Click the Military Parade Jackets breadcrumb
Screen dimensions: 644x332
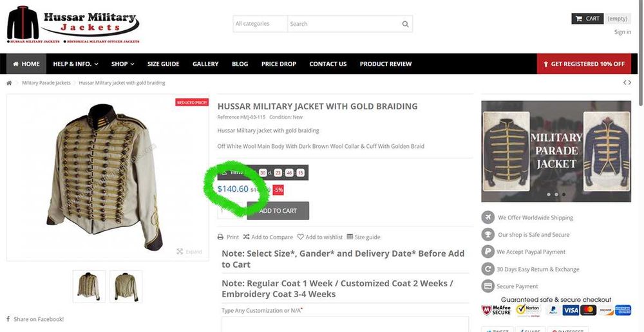point(46,83)
